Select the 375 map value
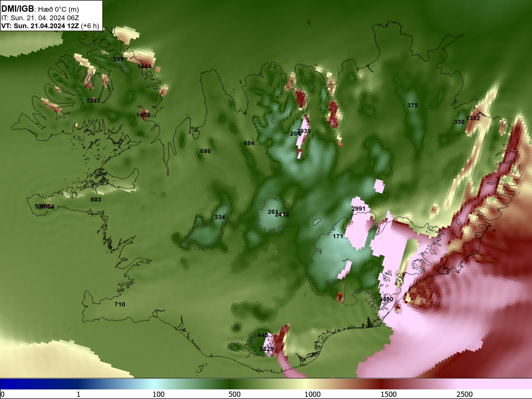 [x=412, y=105]
